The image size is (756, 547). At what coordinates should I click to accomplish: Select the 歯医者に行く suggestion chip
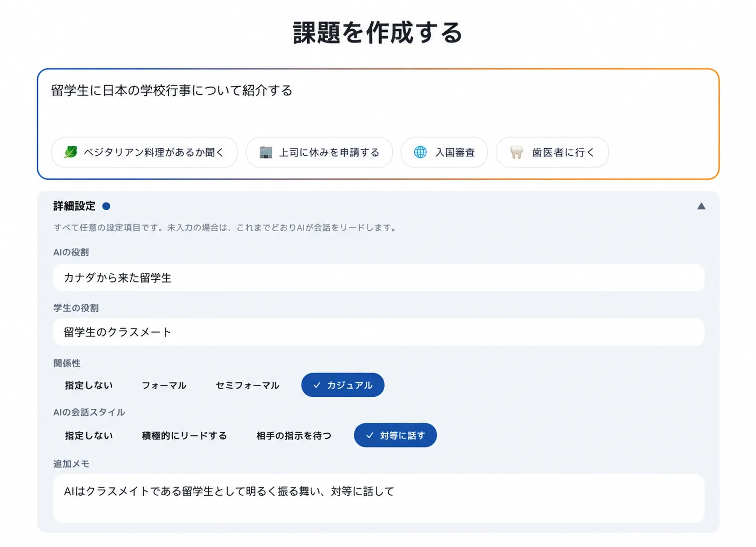pos(552,152)
